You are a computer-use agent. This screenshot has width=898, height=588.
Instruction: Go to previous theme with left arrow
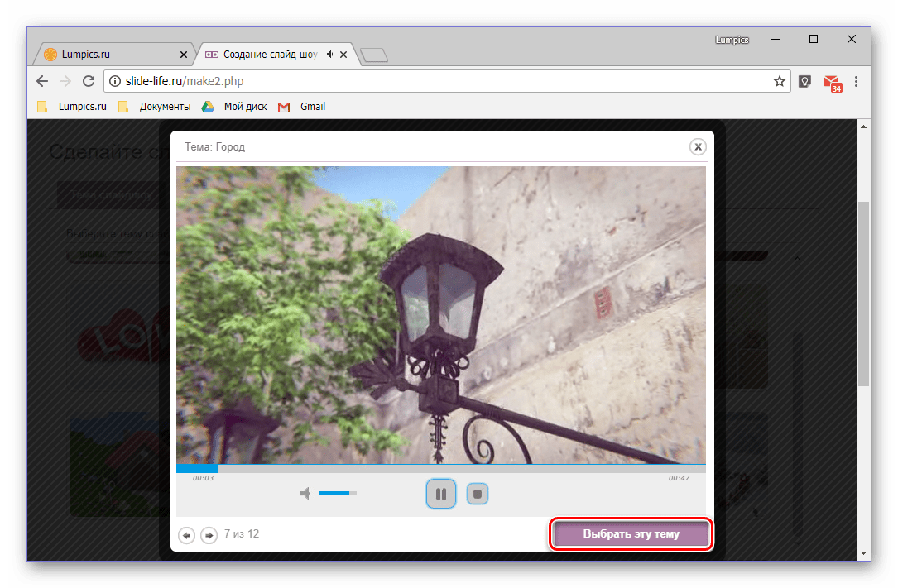186,535
